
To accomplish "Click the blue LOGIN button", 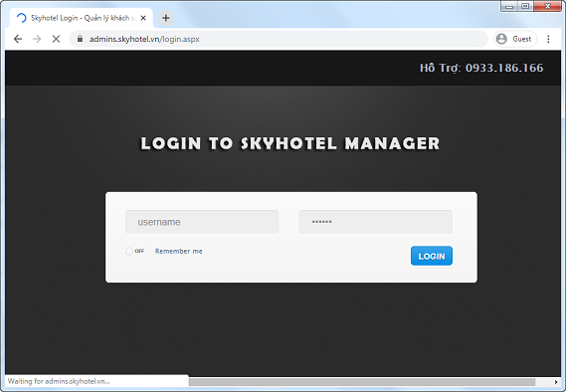I will [432, 256].
